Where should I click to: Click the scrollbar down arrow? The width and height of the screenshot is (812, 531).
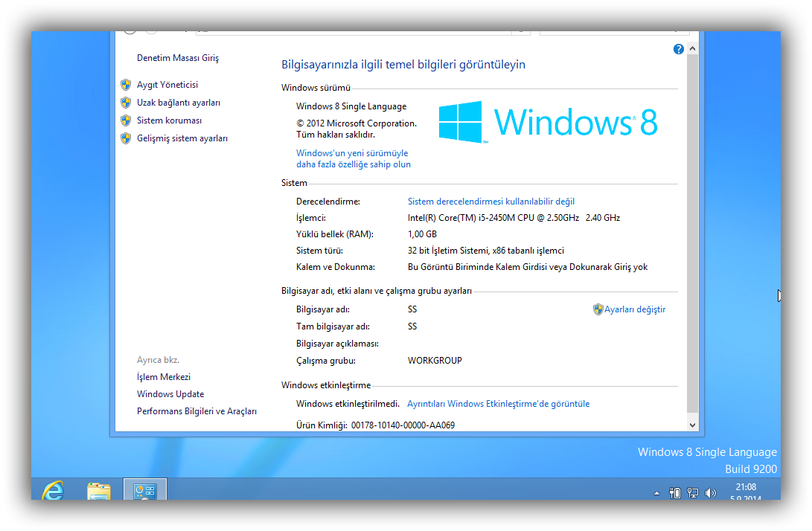coord(693,425)
